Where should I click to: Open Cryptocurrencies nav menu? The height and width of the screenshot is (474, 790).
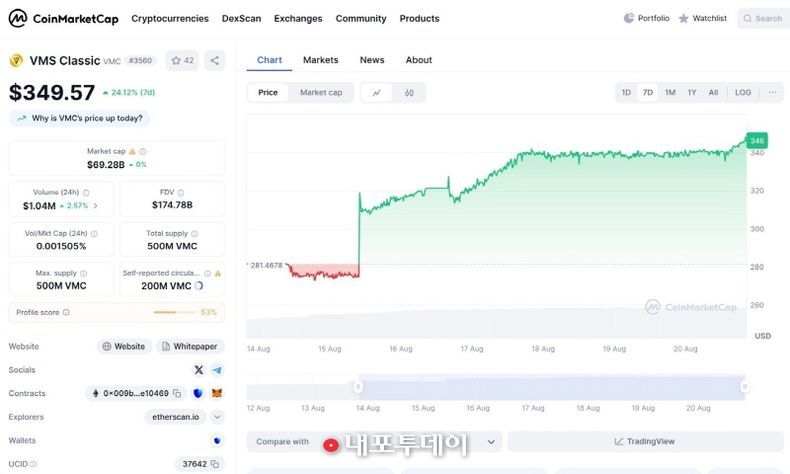(170, 19)
